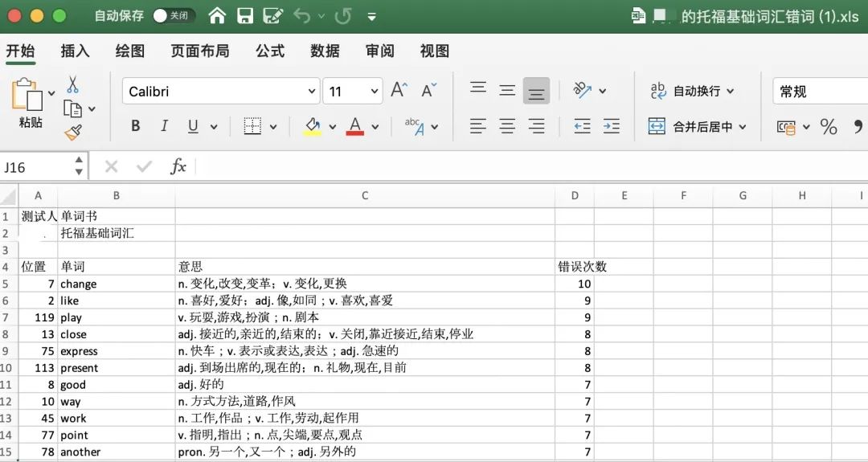The width and height of the screenshot is (868, 462).
Task: Click the 合并后居中 merge and center button
Action: (x=697, y=127)
